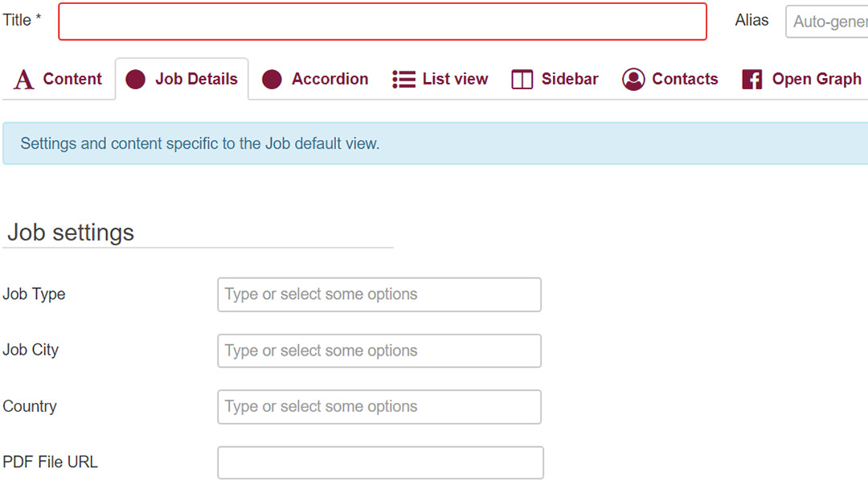Click the letter A icon beside Content
868x489 pixels.
coord(24,80)
